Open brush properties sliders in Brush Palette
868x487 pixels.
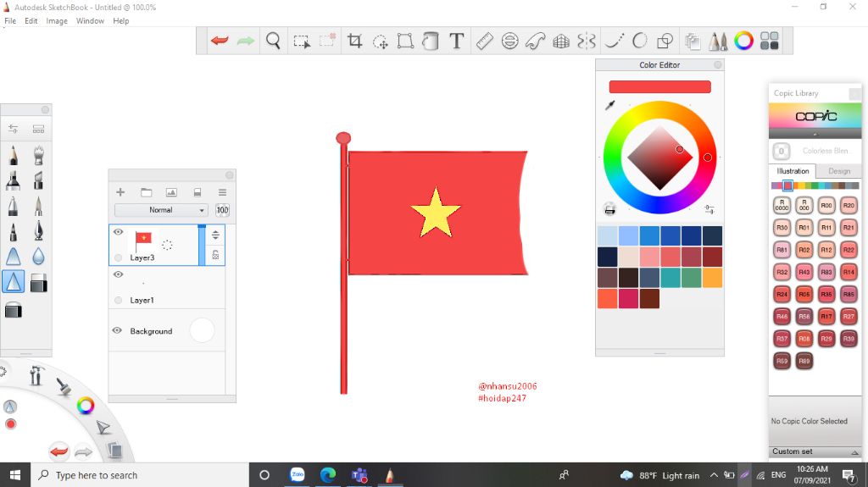[x=14, y=129]
